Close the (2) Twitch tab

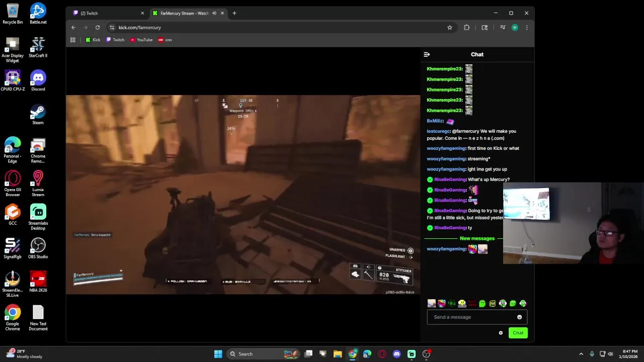tap(142, 13)
